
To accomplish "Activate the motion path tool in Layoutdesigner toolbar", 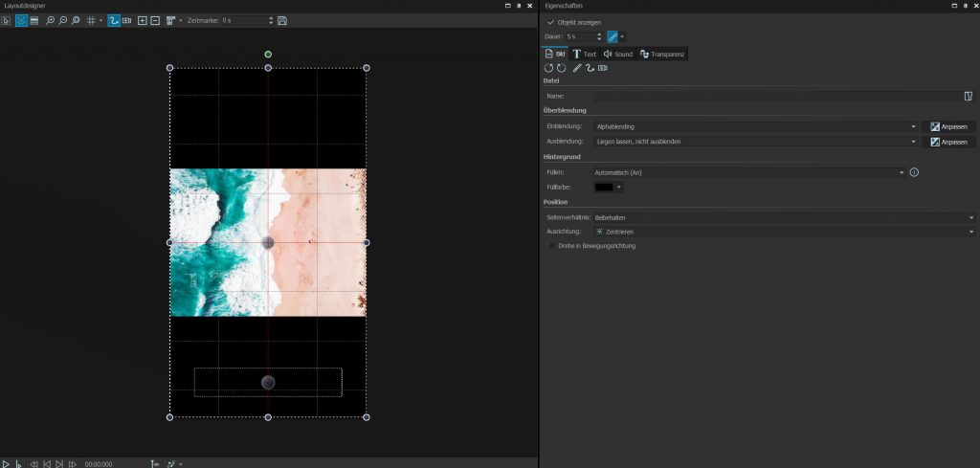I will (114, 20).
